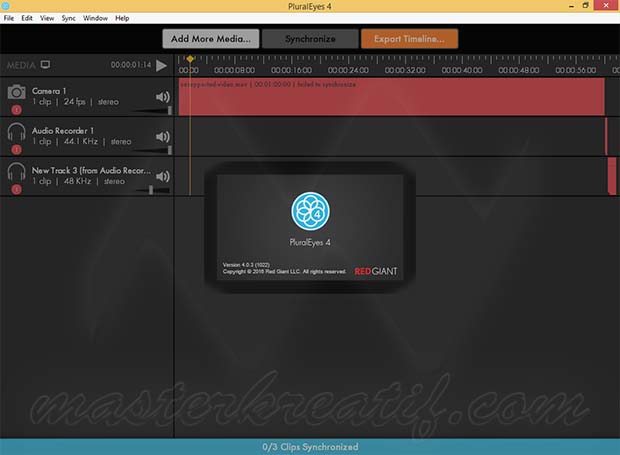Image resolution: width=620 pixels, height=455 pixels.
Task: Open the Help menu
Action: click(122, 18)
